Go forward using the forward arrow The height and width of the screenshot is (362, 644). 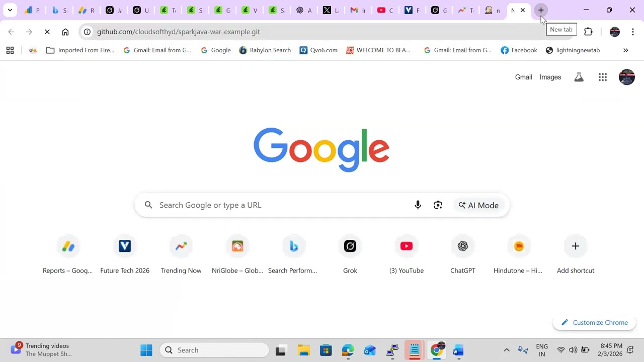tap(29, 32)
